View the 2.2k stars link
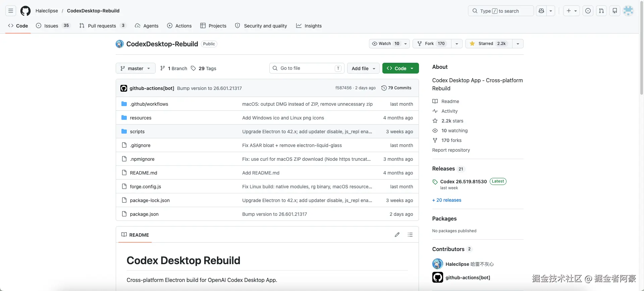This screenshot has width=644, height=291. tap(448, 121)
